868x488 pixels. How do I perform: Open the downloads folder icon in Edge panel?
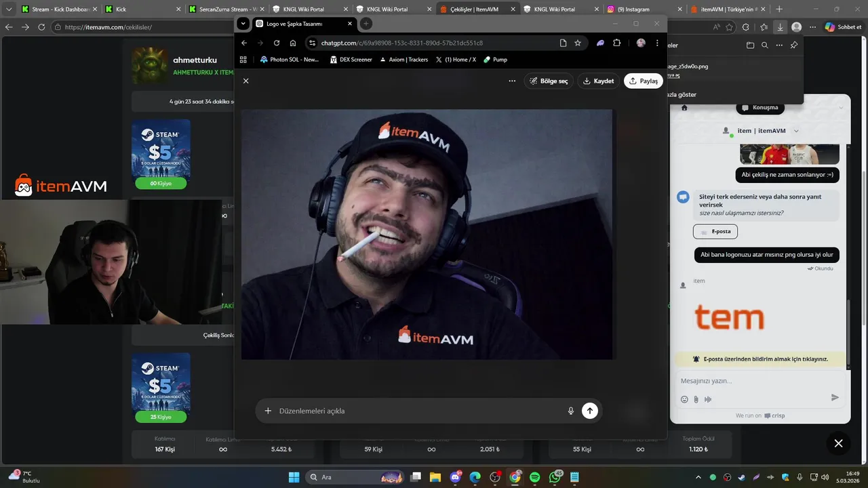(x=750, y=45)
